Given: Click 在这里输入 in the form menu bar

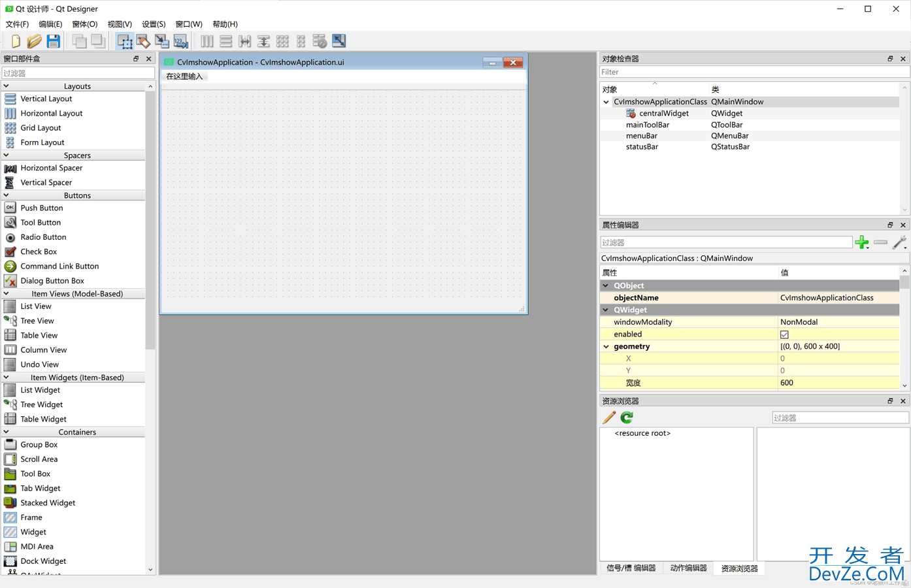Looking at the screenshot, I should click(x=184, y=76).
